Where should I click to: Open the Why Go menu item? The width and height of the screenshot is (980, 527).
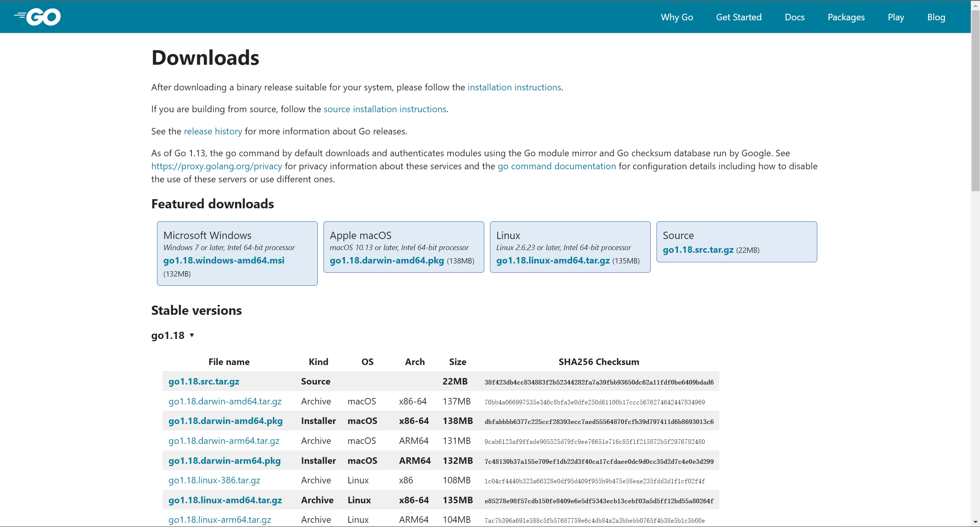point(676,17)
